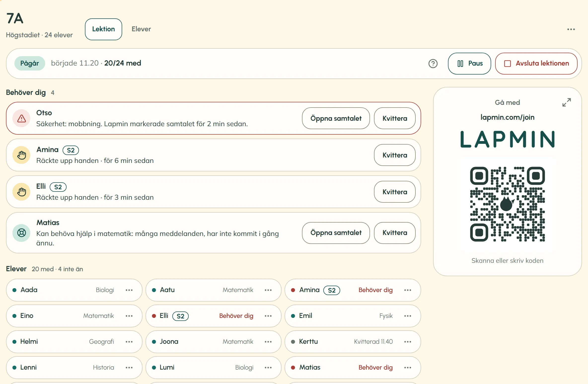Click the S2 badge on Amina's alert

(71, 150)
